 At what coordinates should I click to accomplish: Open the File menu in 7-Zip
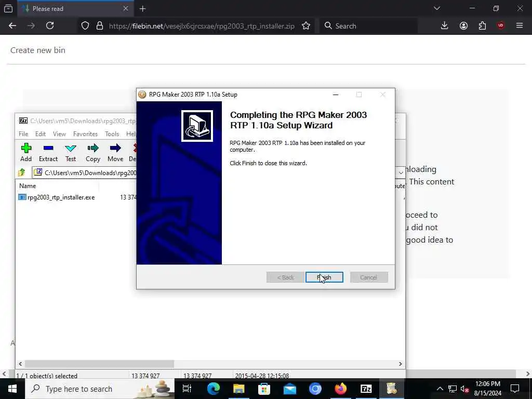tap(23, 134)
